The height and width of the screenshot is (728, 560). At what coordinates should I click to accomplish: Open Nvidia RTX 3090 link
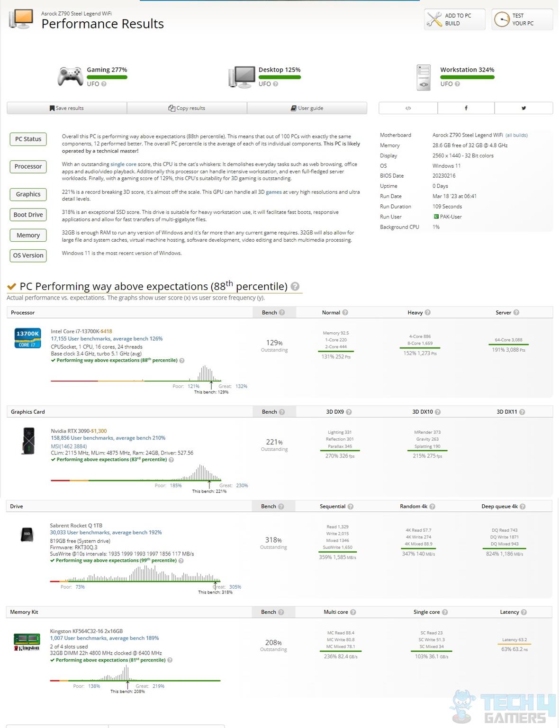coord(70,431)
